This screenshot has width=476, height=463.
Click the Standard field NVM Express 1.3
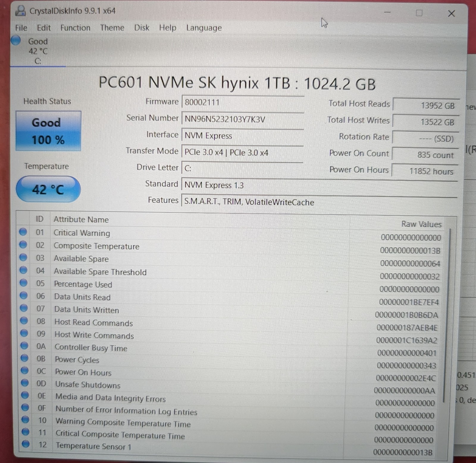click(x=319, y=185)
